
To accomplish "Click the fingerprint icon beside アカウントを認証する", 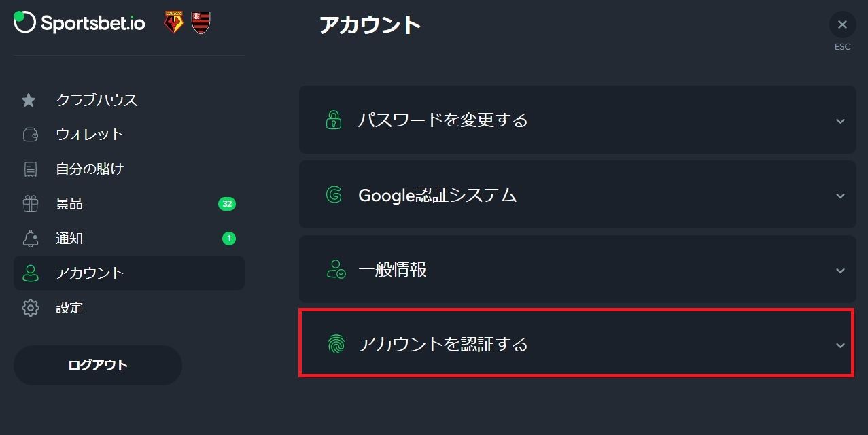I will [334, 344].
